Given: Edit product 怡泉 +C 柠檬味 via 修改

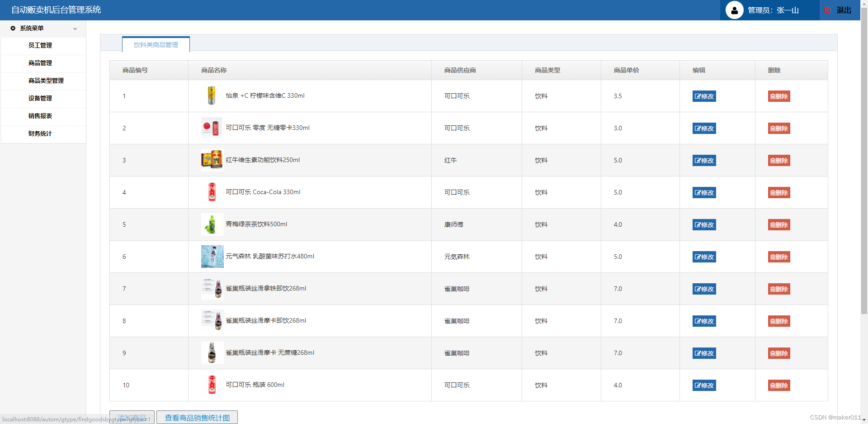Looking at the screenshot, I should (x=704, y=96).
